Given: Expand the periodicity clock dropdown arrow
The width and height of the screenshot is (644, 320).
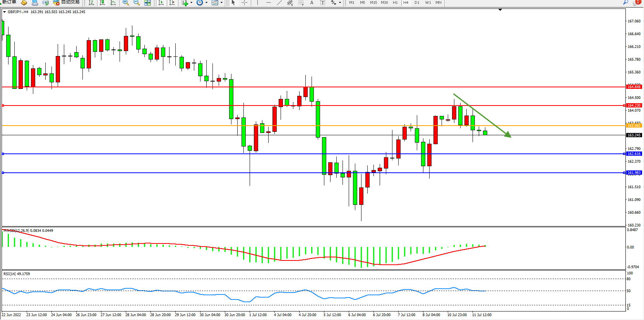Looking at the screenshot, I should click(206, 3).
